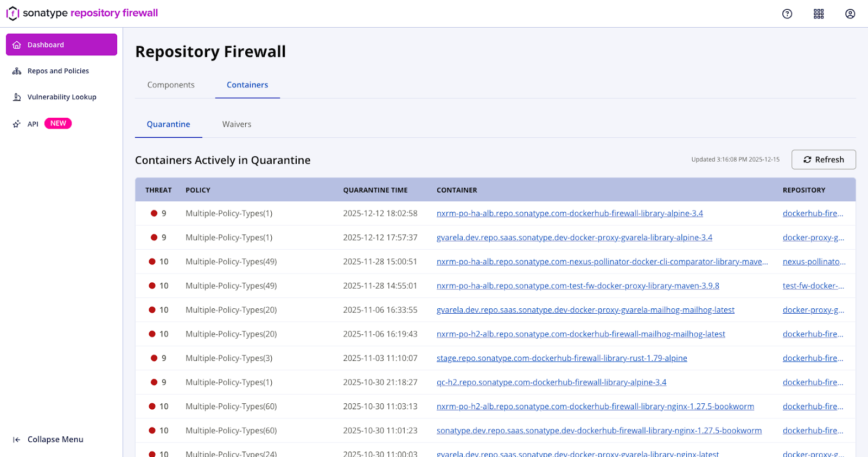Screen dimensions: 868x457
Task: Select the Containers tab
Action: pos(247,85)
